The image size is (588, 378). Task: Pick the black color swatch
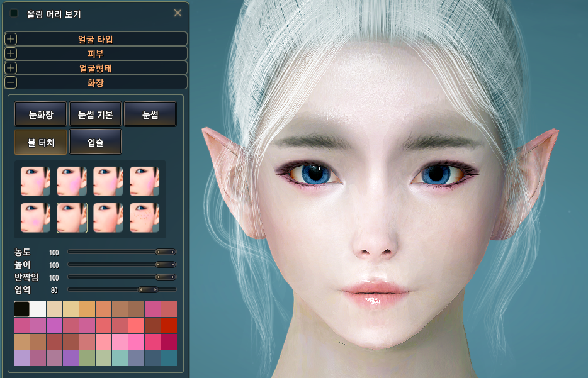[x=22, y=309]
